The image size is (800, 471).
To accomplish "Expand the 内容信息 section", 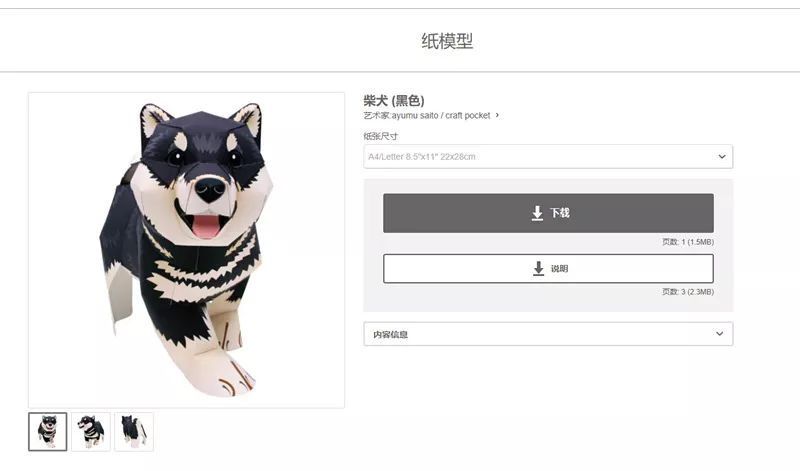I will (547, 334).
